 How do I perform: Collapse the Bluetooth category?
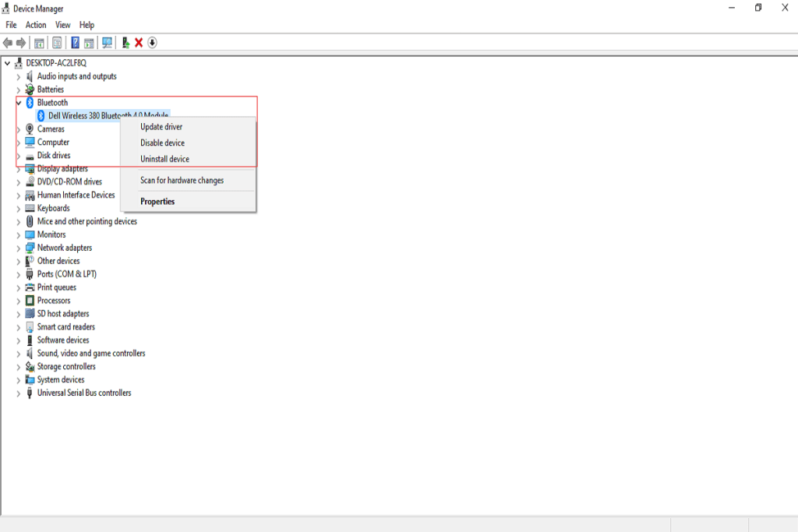19,103
